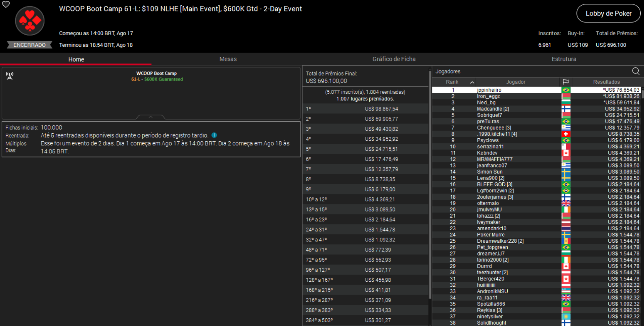Screen dimensions: 644x326
Task: Select player row Iron_eggz
Action: coord(536,96)
